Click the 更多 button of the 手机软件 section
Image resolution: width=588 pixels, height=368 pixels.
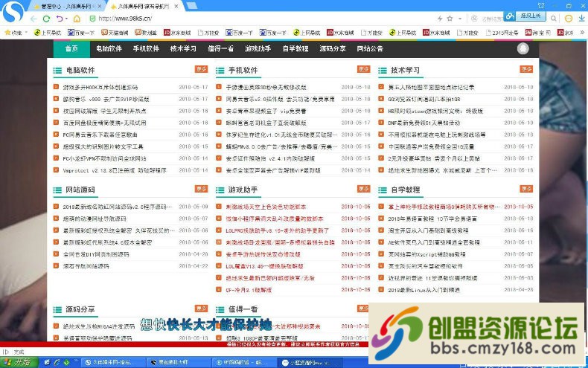(x=364, y=69)
